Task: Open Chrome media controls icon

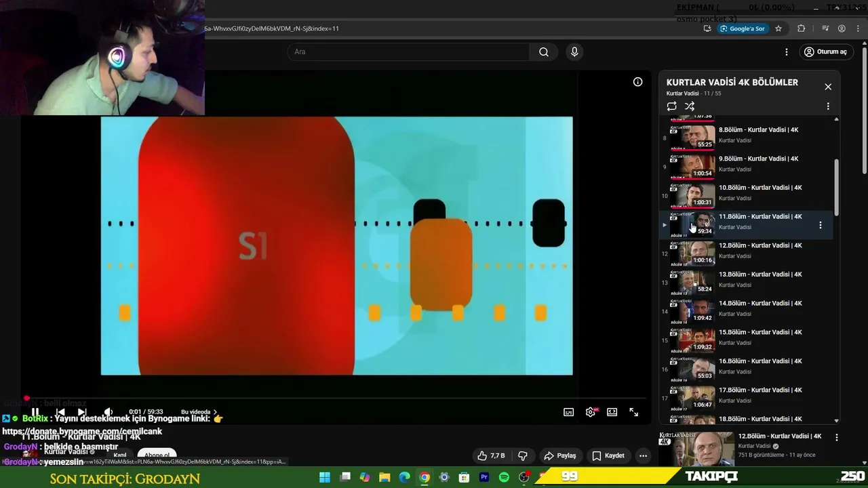Action: coord(825,28)
